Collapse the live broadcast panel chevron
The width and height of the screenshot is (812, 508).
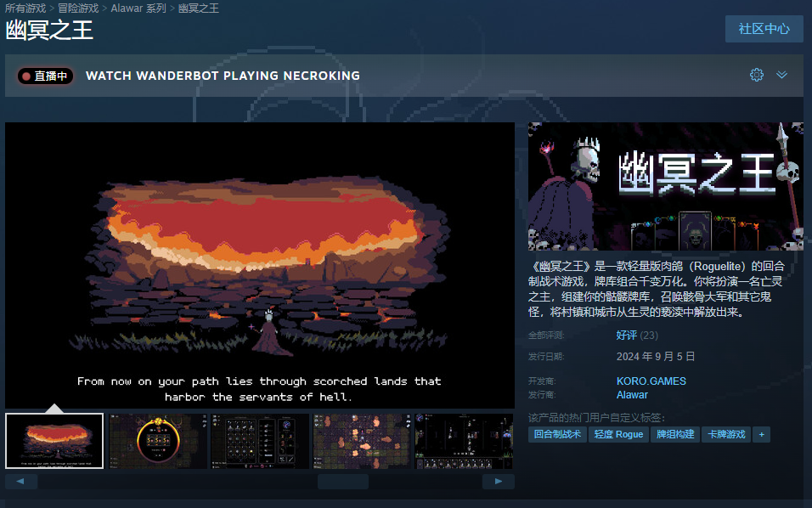point(781,75)
